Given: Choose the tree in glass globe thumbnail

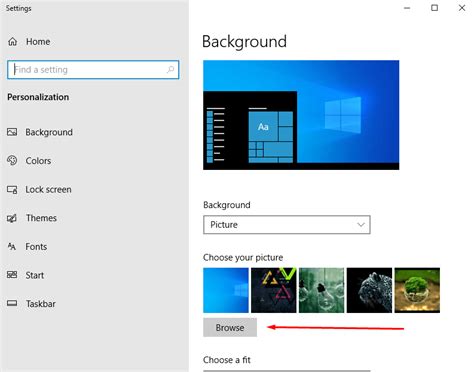Looking at the screenshot, I should coord(417,290).
